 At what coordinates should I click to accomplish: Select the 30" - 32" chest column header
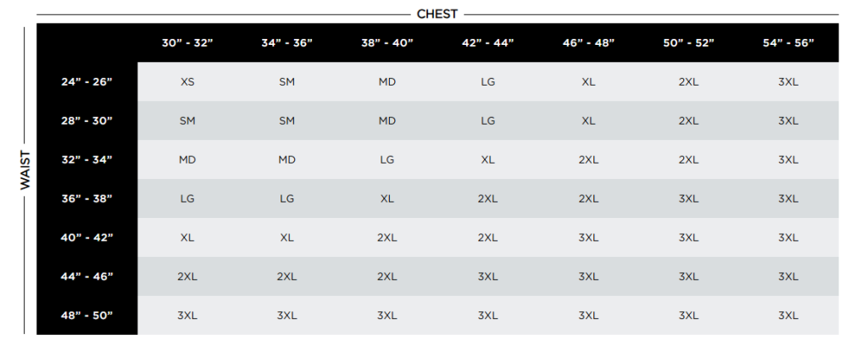click(x=187, y=43)
